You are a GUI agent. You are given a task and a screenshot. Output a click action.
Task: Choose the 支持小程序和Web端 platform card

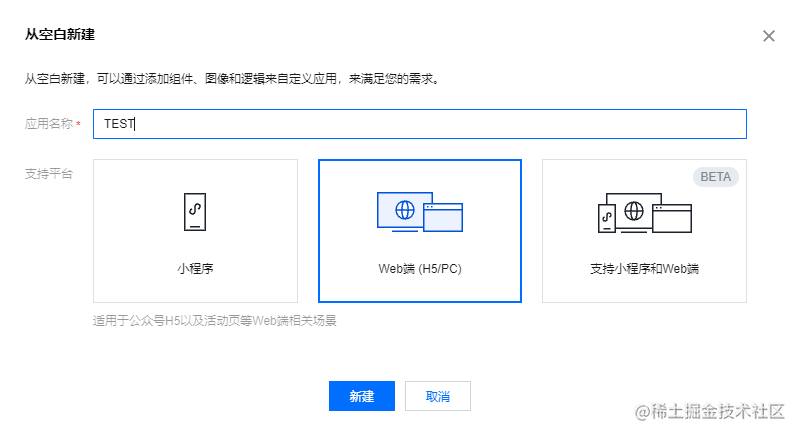[x=644, y=231]
